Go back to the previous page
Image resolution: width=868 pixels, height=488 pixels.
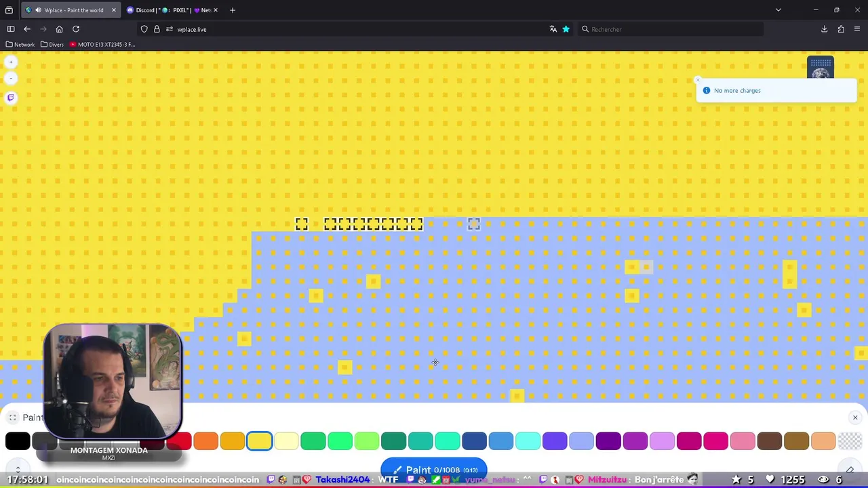pos(27,29)
